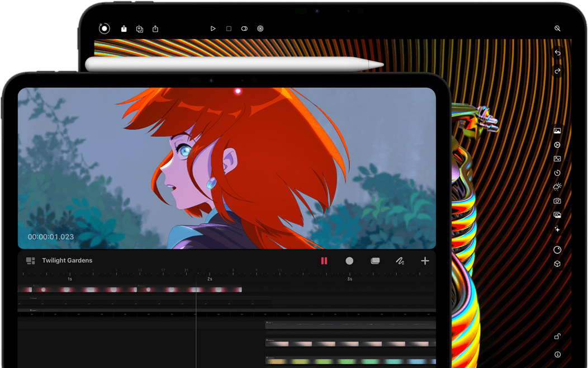Open the layout grid icon beside Twilight Gardens
This screenshot has height=368, width=588.
(x=30, y=261)
